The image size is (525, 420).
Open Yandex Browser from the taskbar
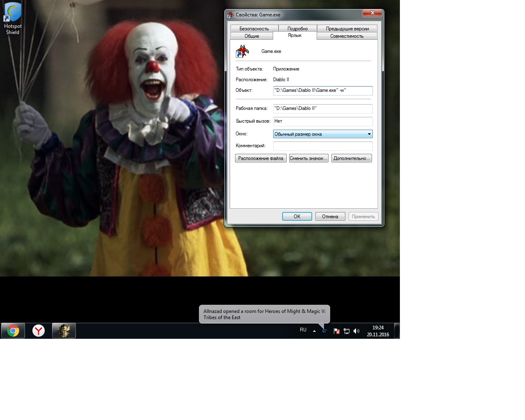point(39,331)
